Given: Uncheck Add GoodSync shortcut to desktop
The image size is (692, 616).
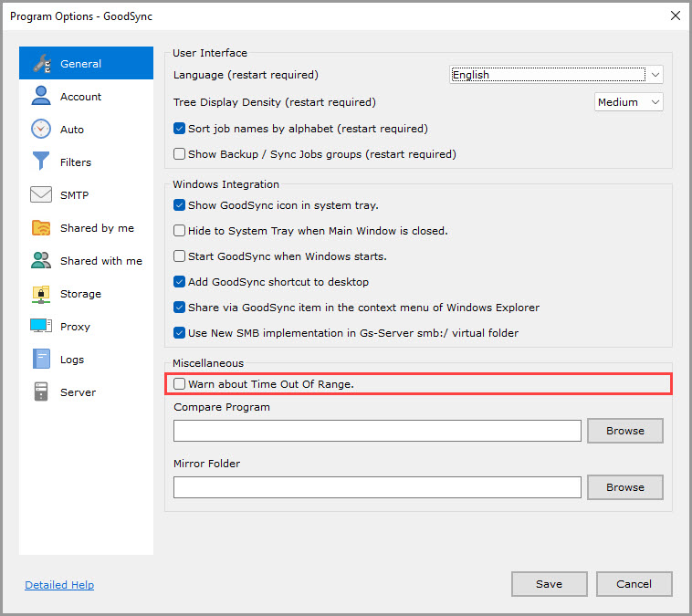Looking at the screenshot, I should (x=179, y=282).
